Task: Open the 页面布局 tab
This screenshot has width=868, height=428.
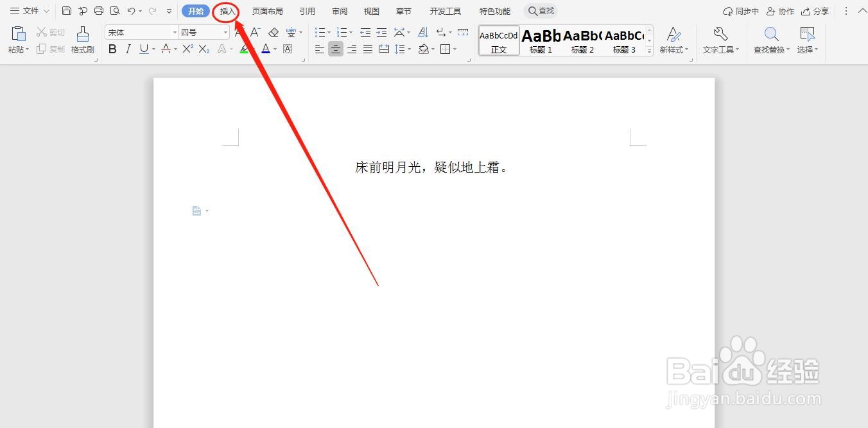Action: (267, 11)
